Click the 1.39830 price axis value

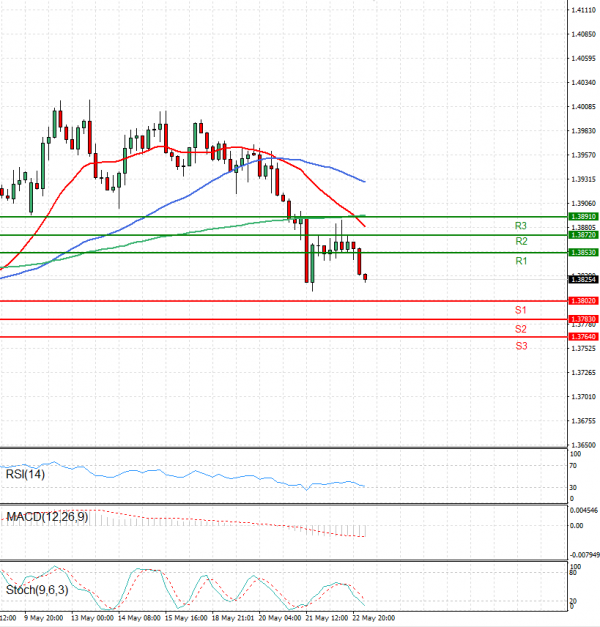coord(584,131)
